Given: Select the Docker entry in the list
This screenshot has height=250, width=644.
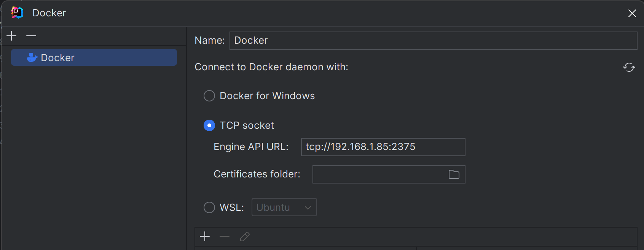Looking at the screenshot, I should (94, 57).
